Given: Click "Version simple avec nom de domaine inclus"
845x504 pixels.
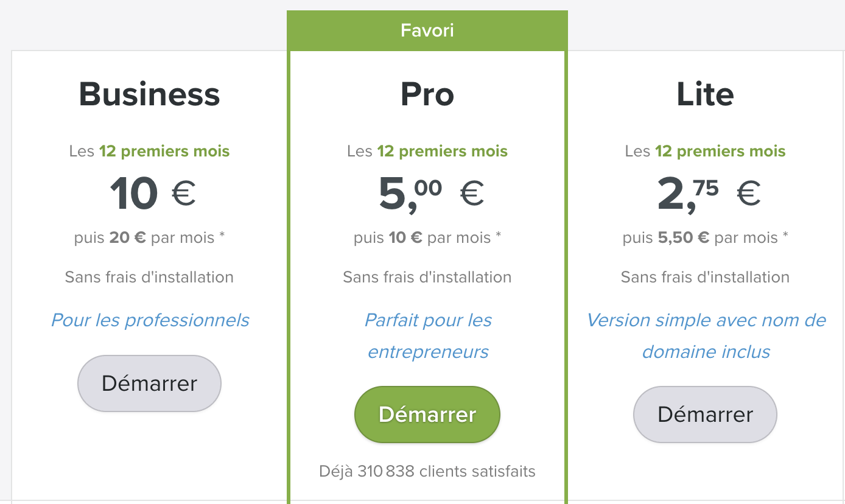Looking at the screenshot, I should pos(706,336).
